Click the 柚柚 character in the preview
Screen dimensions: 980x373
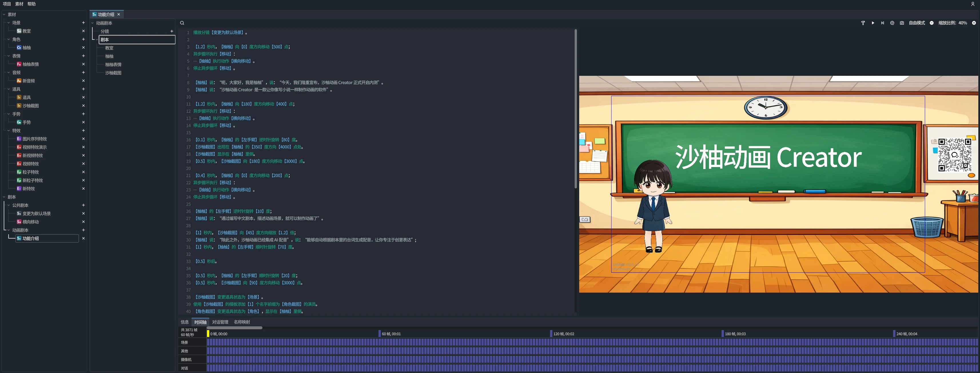point(653,206)
